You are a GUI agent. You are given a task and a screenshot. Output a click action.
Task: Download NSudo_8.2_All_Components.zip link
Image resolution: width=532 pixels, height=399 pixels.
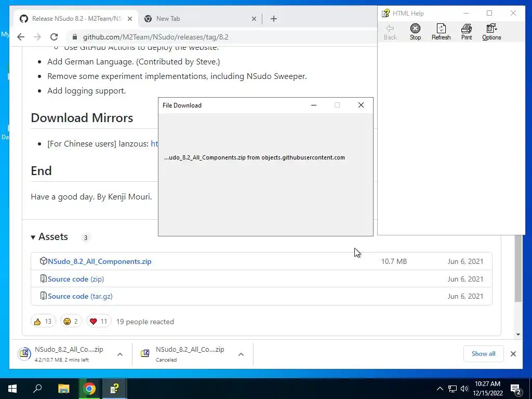pyautogui.click(x=99, y=261)
